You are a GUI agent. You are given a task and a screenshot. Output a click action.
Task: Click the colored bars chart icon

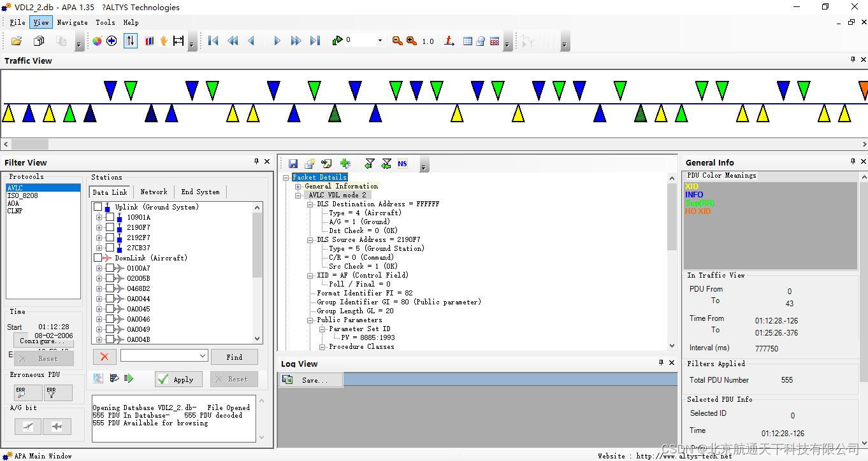coord(150,41)
